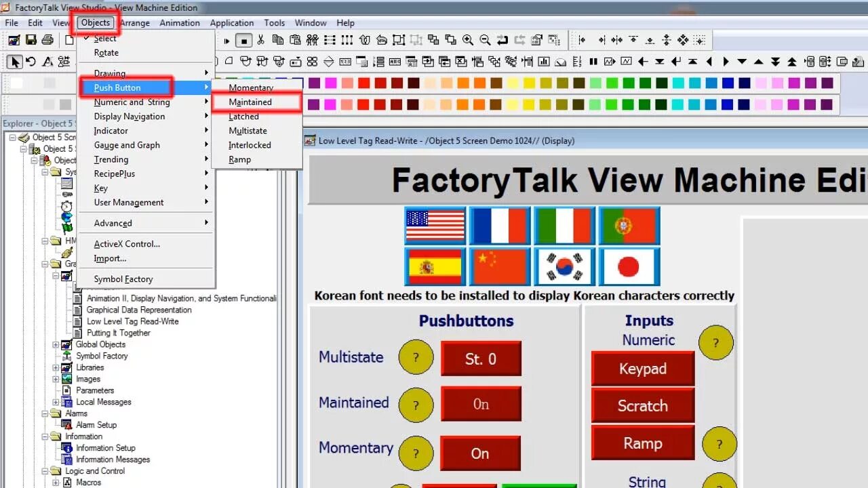
Task: Click the USA flag language button
Action: click(x=435, y=226)
